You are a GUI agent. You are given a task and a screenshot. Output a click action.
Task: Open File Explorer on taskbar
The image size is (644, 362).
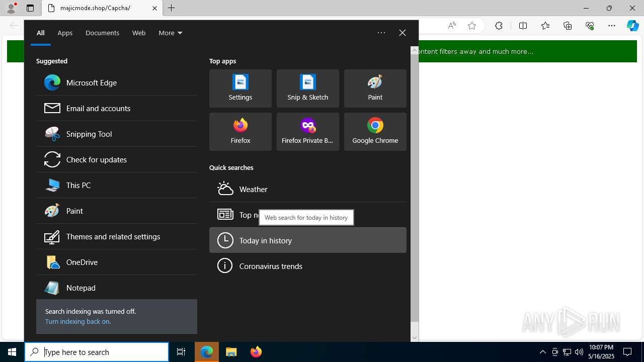point(231,352)
